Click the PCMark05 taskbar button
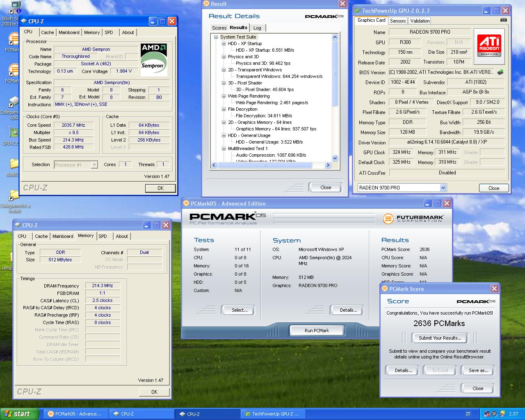The width and height of the screenshot is (525, 420). 76,414
